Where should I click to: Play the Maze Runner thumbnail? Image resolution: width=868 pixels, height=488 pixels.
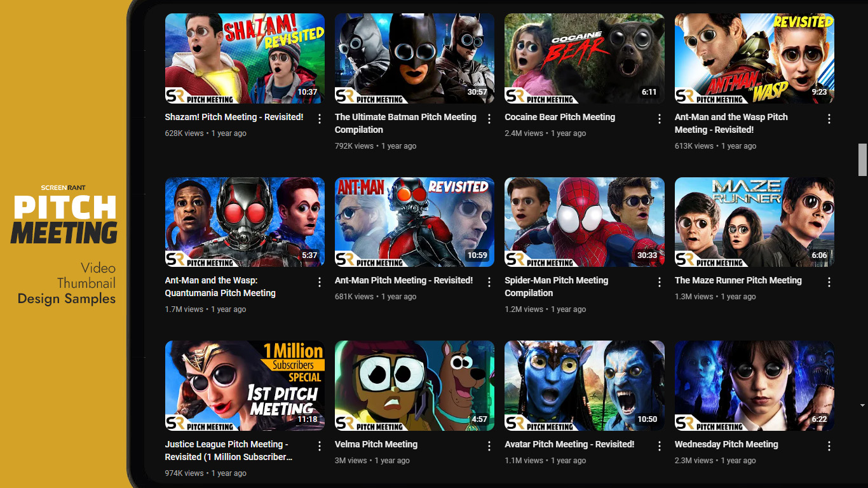click(754, 222)
